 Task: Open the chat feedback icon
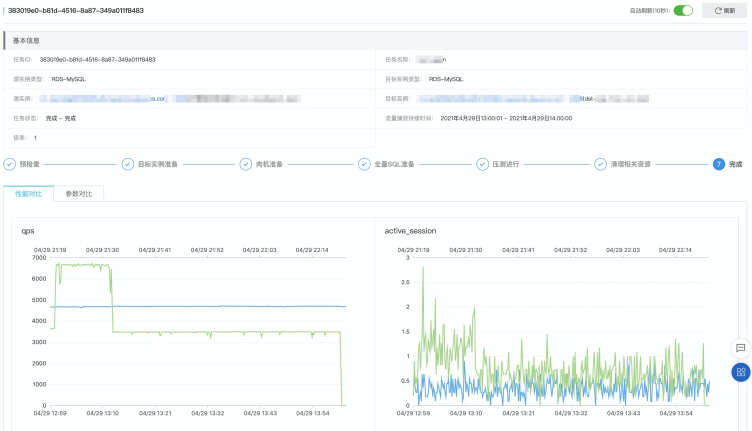click(x=740, y=348)
